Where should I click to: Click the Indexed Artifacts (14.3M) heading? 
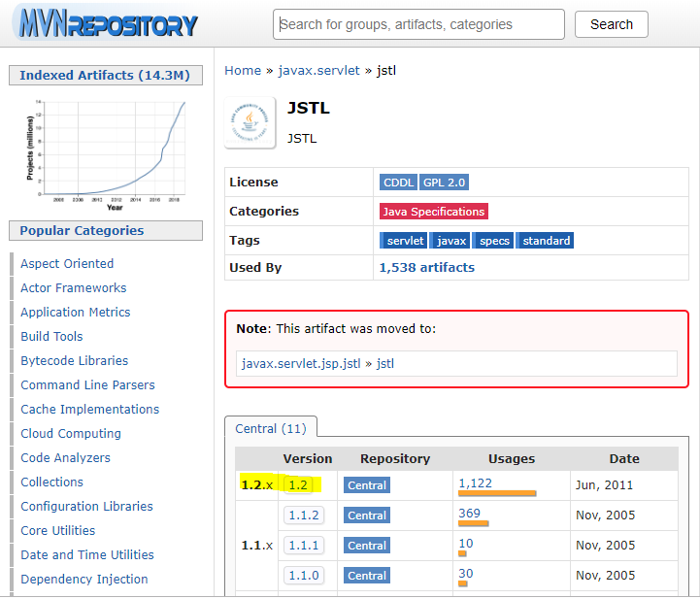tap(106, 75)
